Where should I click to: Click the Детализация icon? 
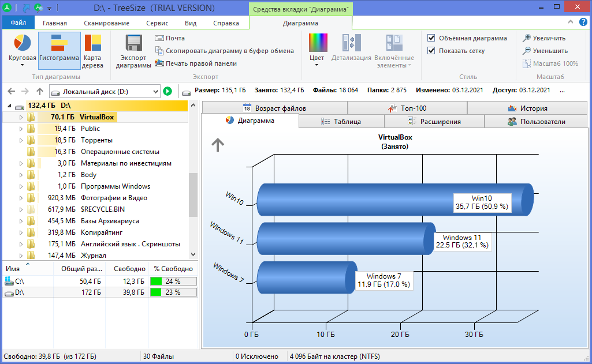click(x=351, y=42)
